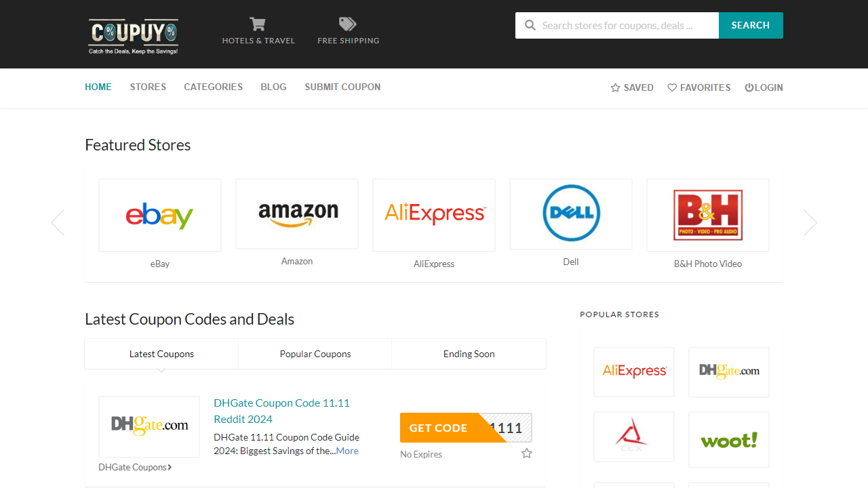Open Hotels & Travel cart icon

[x=258, y=24]
